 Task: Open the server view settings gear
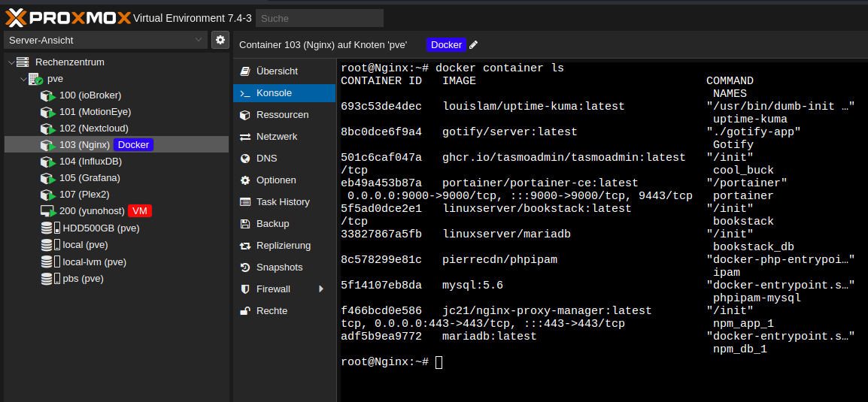point(220,40)
